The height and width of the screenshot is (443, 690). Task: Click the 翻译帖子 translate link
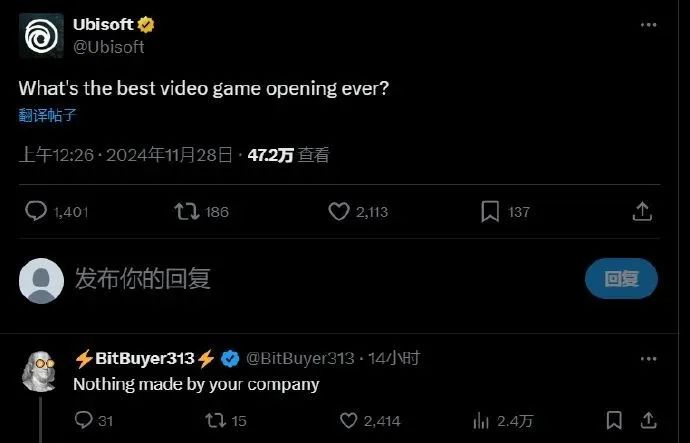(x=48, y=115)
